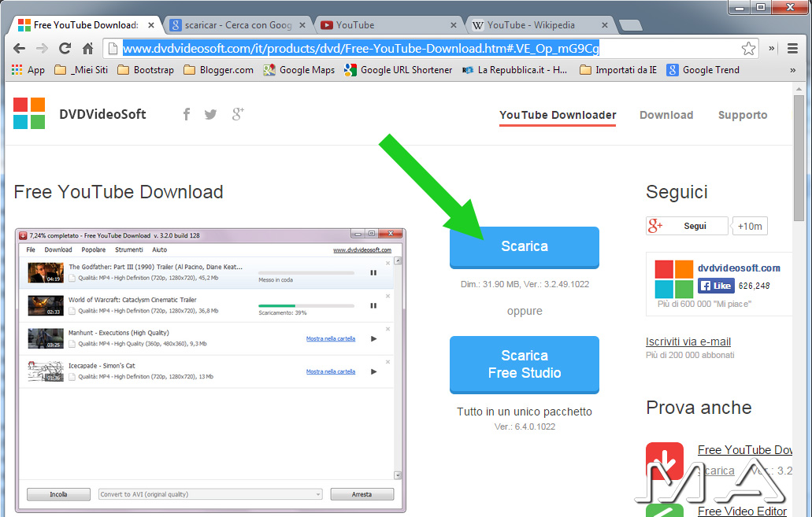Screen dimensions: 812x517
Task: Click The Godfather trailer thumbnail
Action: point(46,273)
